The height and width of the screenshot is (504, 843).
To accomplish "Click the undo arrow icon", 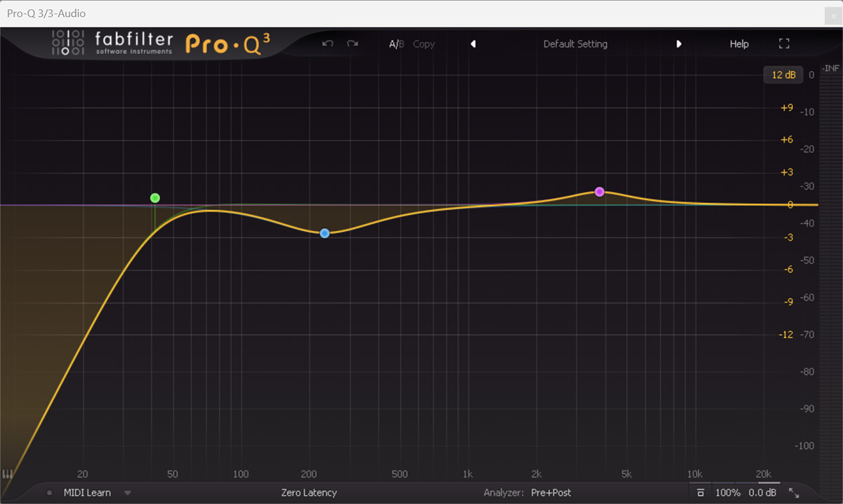I will [x=327, y=44].
